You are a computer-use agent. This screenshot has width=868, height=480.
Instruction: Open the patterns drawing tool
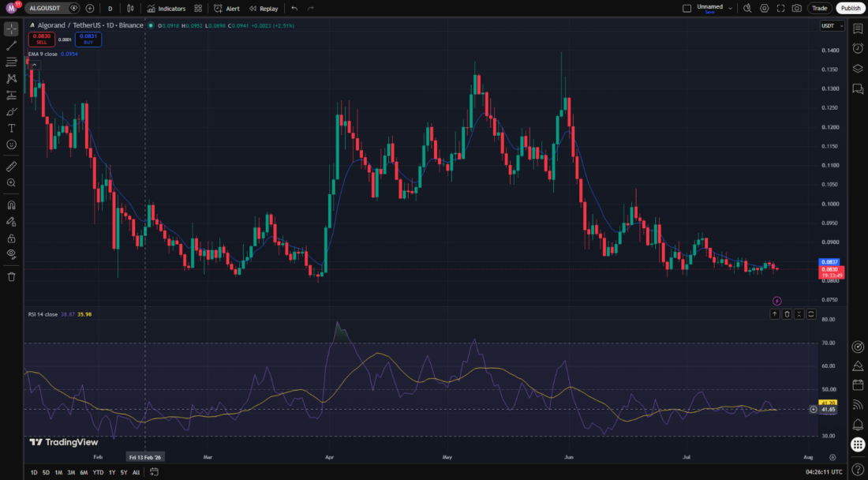(x=11, y=79)
